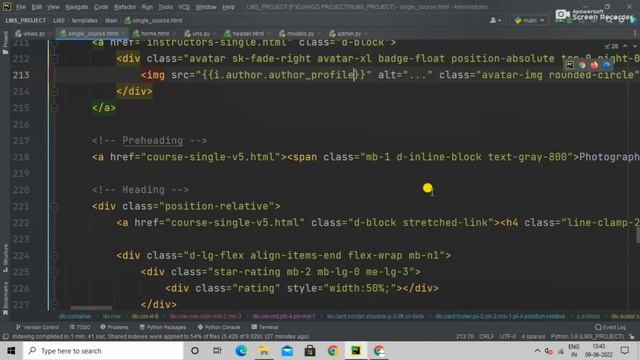Change line separator CRLF in status bar

[x=487, y=337]
